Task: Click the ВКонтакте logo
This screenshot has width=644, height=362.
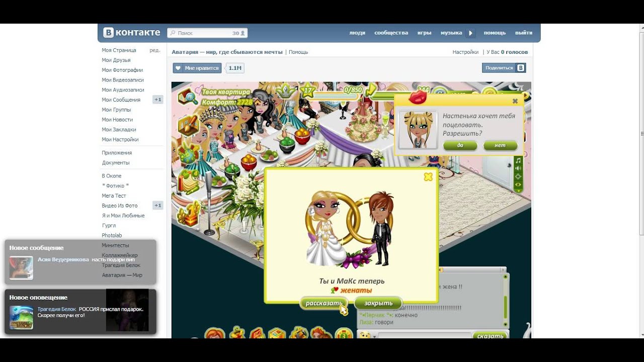Action: click(132, 33)
